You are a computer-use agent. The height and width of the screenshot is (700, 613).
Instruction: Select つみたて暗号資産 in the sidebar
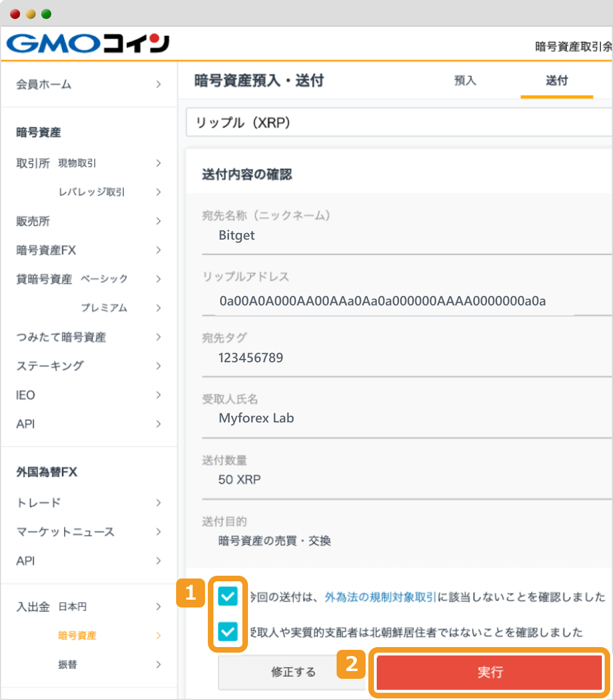point(61,337)
